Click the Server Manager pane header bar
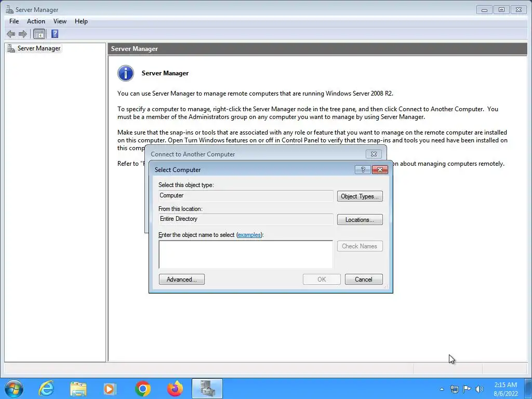 tap(317, 49)
